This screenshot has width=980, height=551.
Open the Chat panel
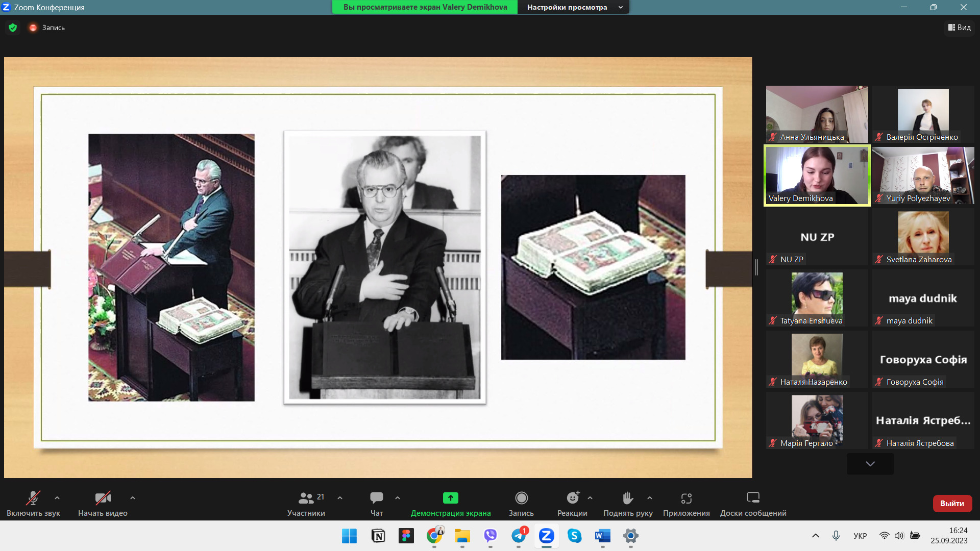coord(377,498)
